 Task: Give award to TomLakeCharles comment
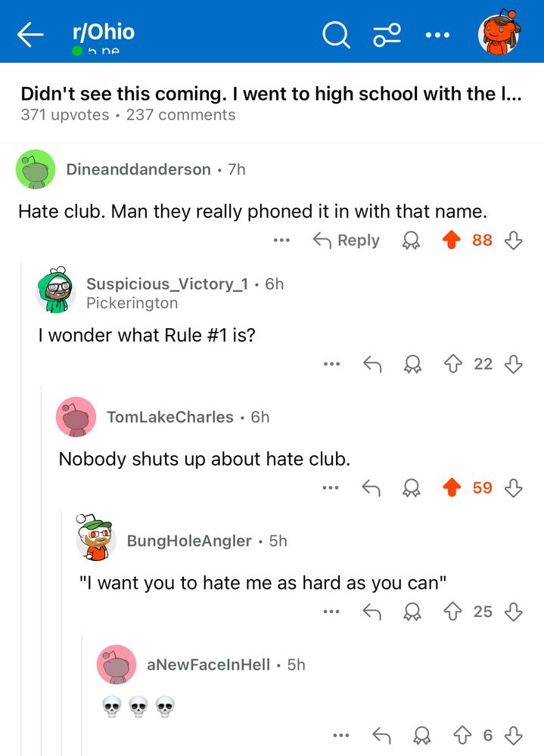click(x=412, y=488)
